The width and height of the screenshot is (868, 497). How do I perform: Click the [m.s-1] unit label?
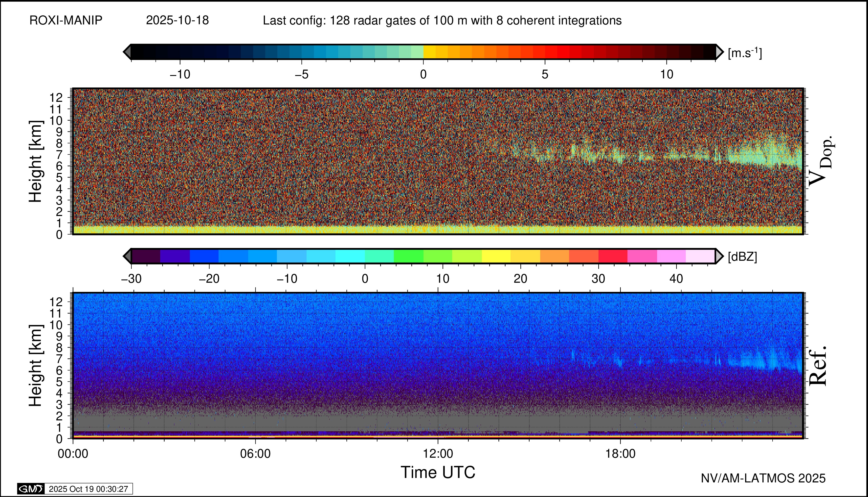click(x=745, y=53)
